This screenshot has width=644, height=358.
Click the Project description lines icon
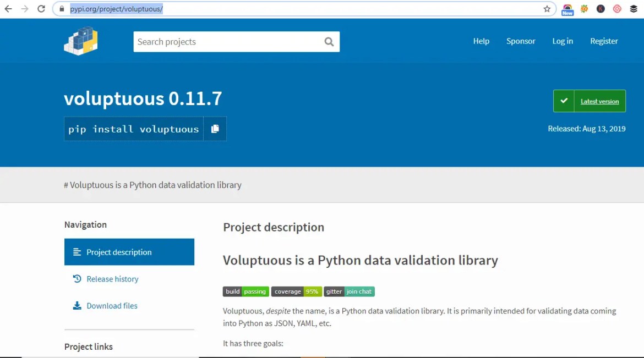tap(77, 252)
